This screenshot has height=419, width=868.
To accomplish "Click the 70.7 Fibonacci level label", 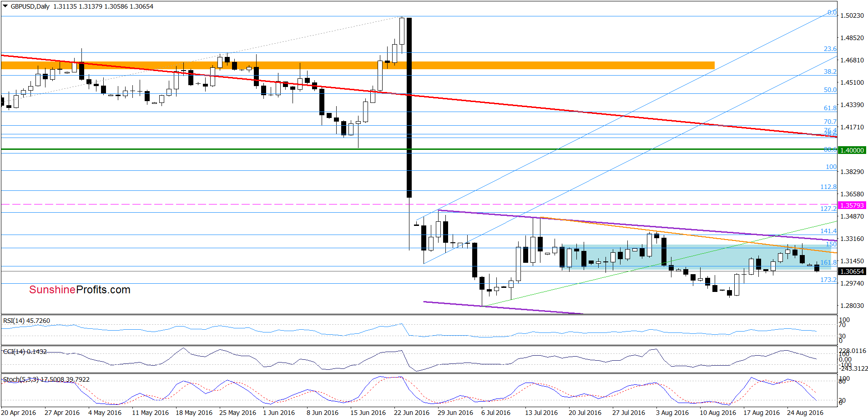I will (830, 122).
